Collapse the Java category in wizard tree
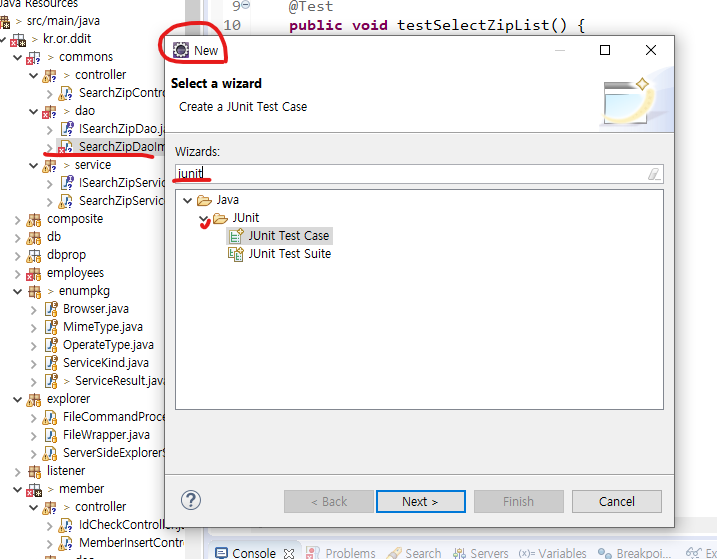This screenshot has width=717, height=559. point(187,200)
